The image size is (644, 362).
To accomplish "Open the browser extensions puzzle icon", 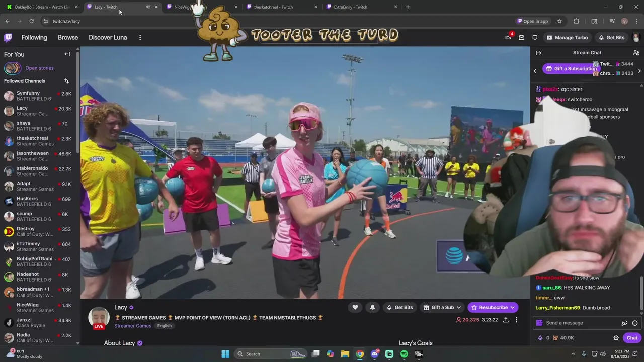I will 577,21.
